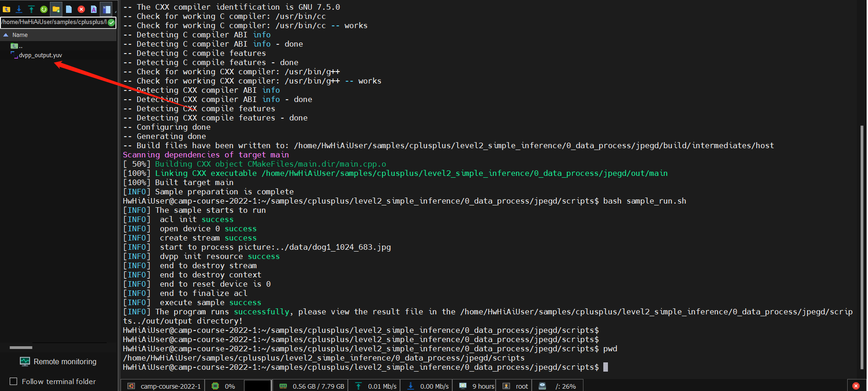This screenshot has width=868, height=391.
Task: Click the 'open device 0 success' log line
Action: [x=190, y=229]
